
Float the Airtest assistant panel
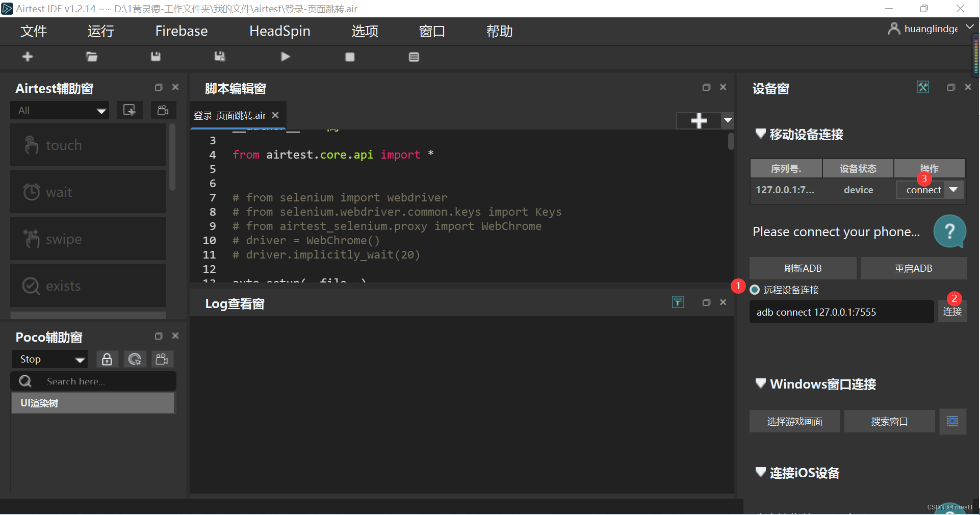(x=159, y=87)
